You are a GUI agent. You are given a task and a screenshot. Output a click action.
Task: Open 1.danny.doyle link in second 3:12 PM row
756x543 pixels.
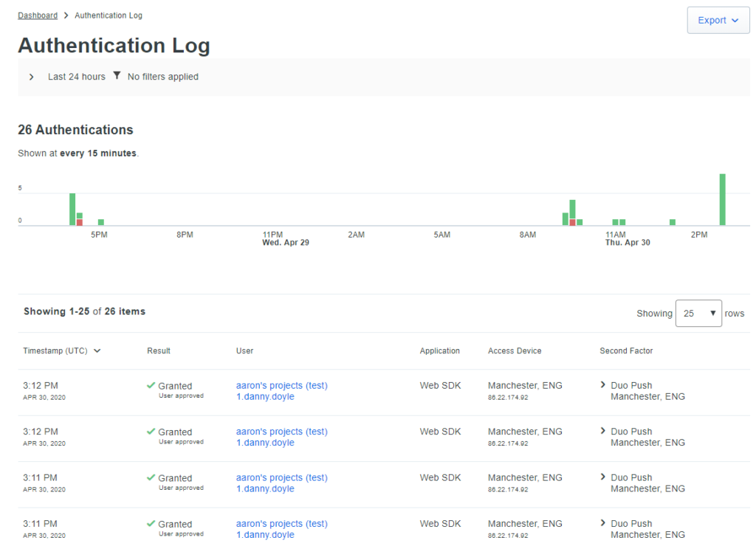point(265,443)
